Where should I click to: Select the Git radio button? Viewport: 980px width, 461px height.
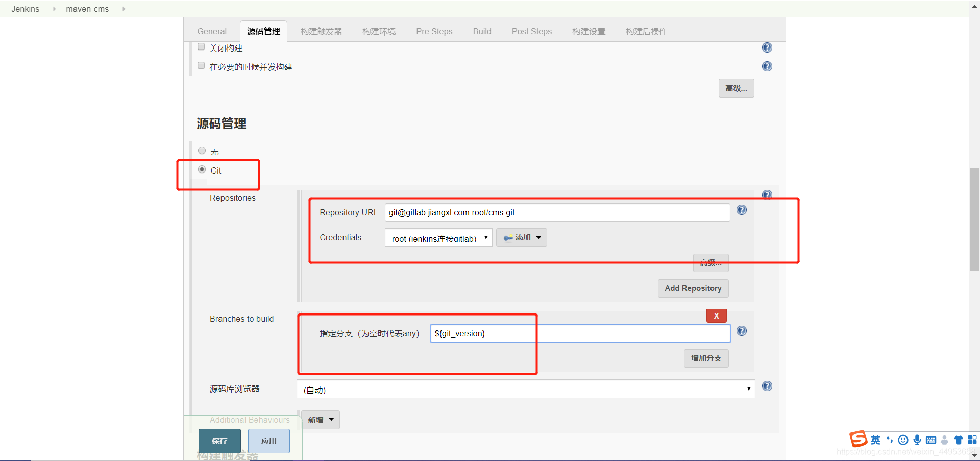coord(202,169)
